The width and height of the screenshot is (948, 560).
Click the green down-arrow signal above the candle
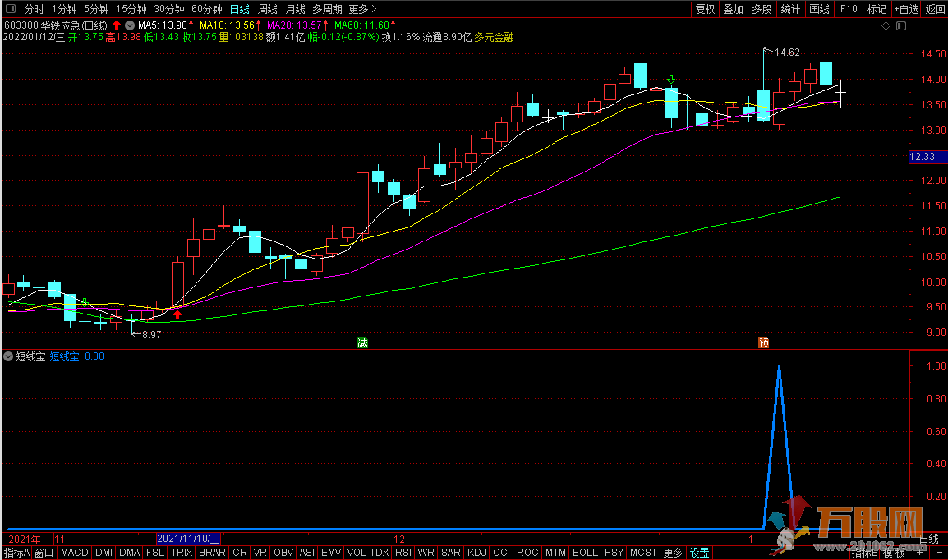click(x=670, y=80)
